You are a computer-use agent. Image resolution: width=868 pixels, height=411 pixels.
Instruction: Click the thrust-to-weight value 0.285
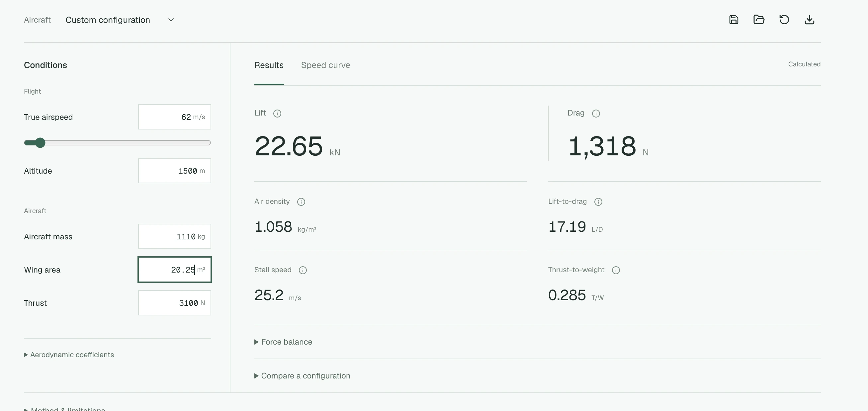(567, 295)
